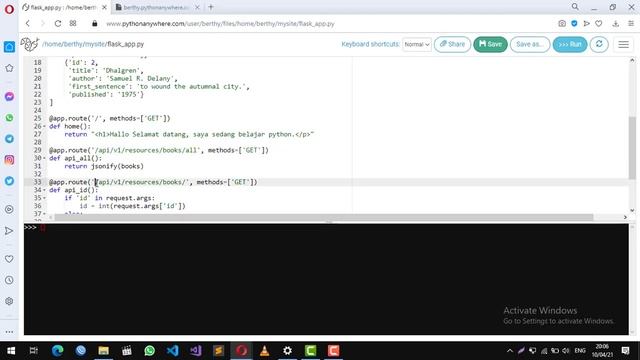
Task: Open VLC media player from taskbar
Action: 264,351
